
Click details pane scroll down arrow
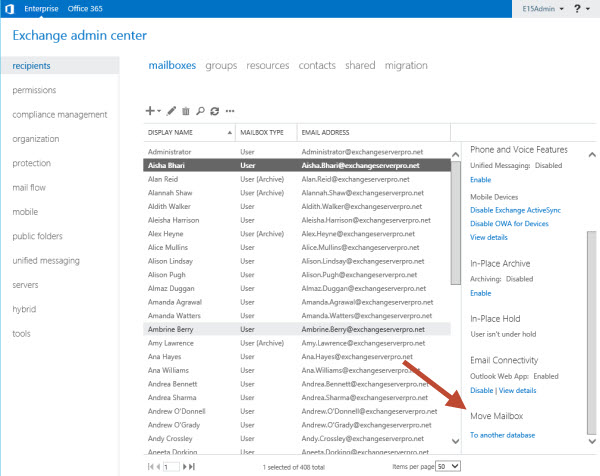(x=592, y=441)
